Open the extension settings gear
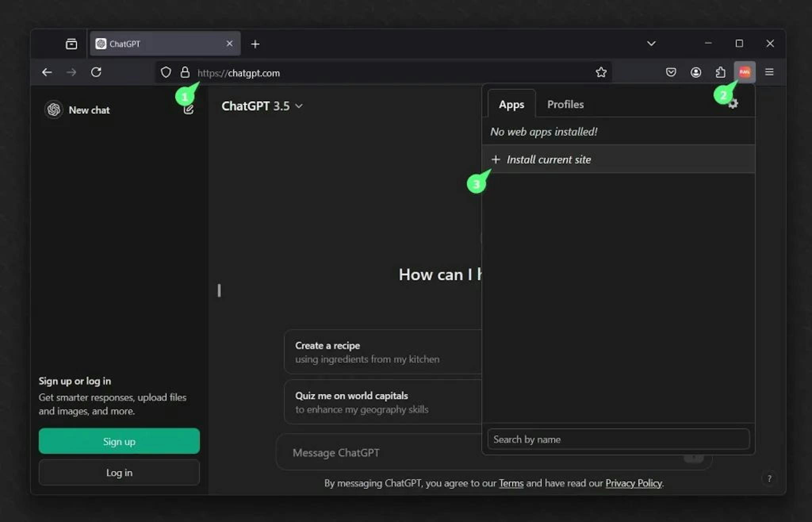812x522 pixels. 733,104
